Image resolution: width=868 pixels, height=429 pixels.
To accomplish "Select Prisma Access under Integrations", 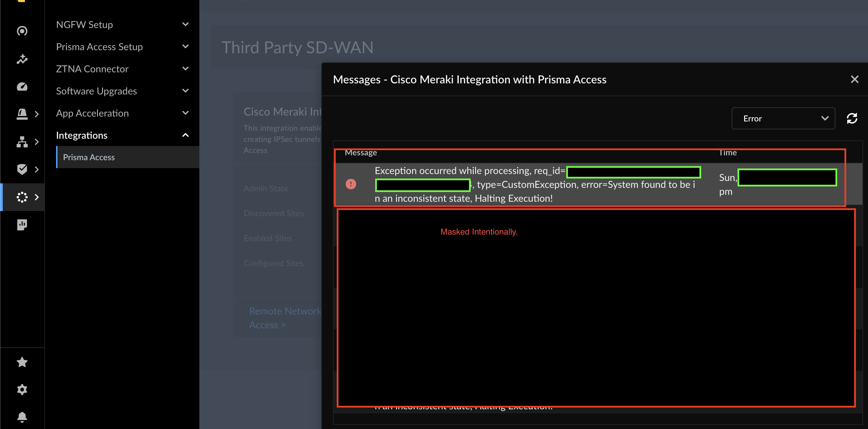I will tap(89, 157).
